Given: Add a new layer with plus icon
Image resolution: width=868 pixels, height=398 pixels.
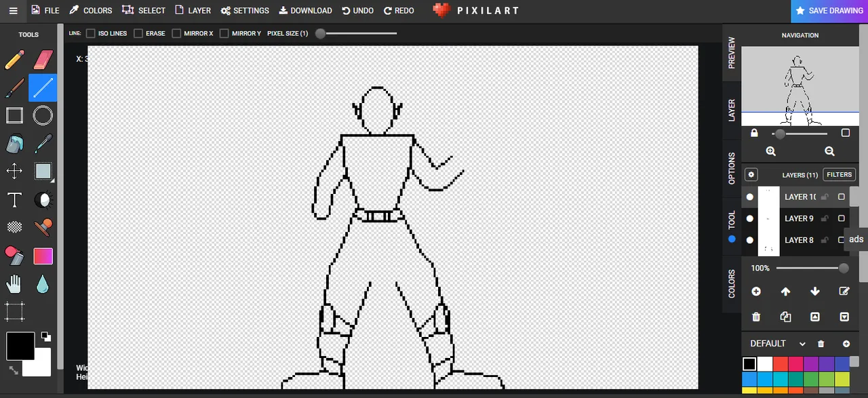Looking at the screenshot, I should tap(756, 292).
